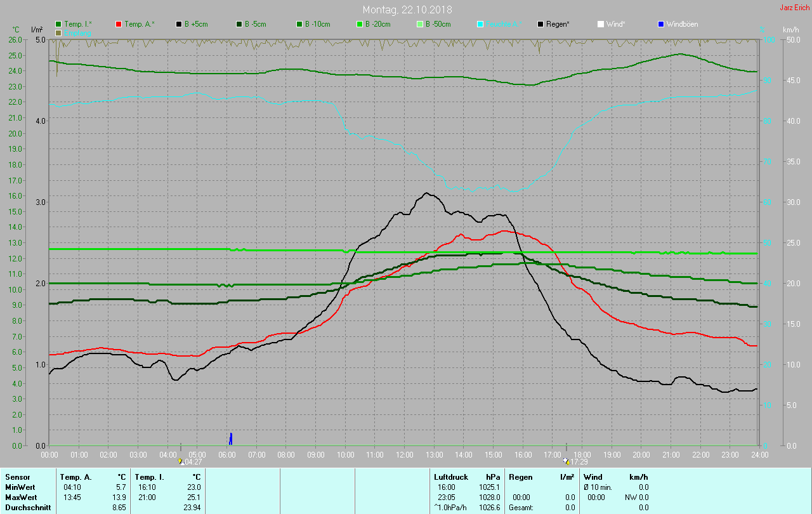Click the pressure maximum value '1028.0'
Viewport: 812px width, 514px height.
[490, 497]
